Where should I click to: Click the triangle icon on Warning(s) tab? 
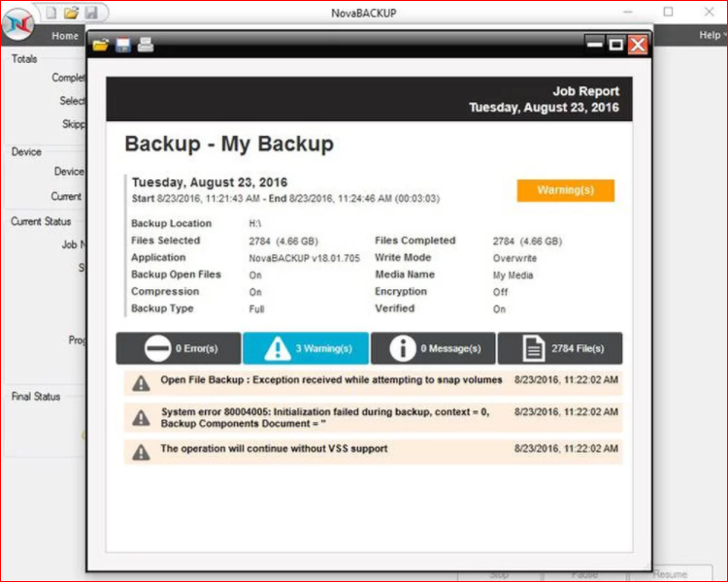click(x=278, y=348)
